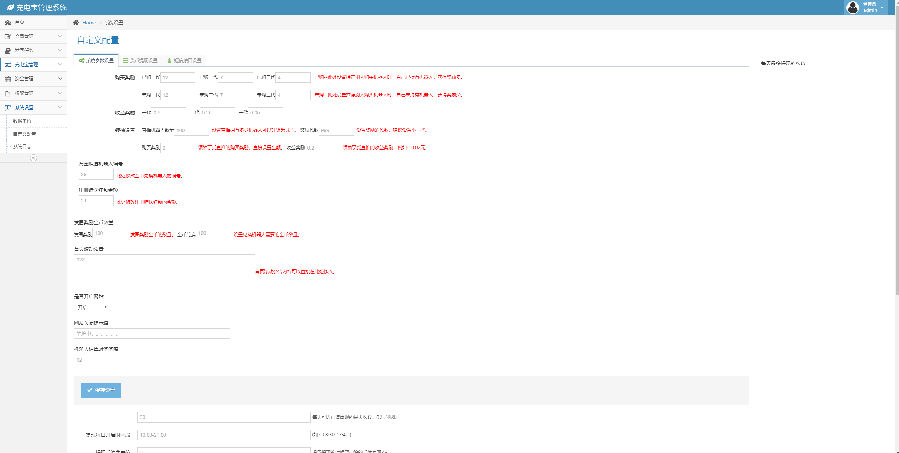Click the blue save button
Image resolution: width=899 pixels, height=453 pixels.
pos(101,390)
